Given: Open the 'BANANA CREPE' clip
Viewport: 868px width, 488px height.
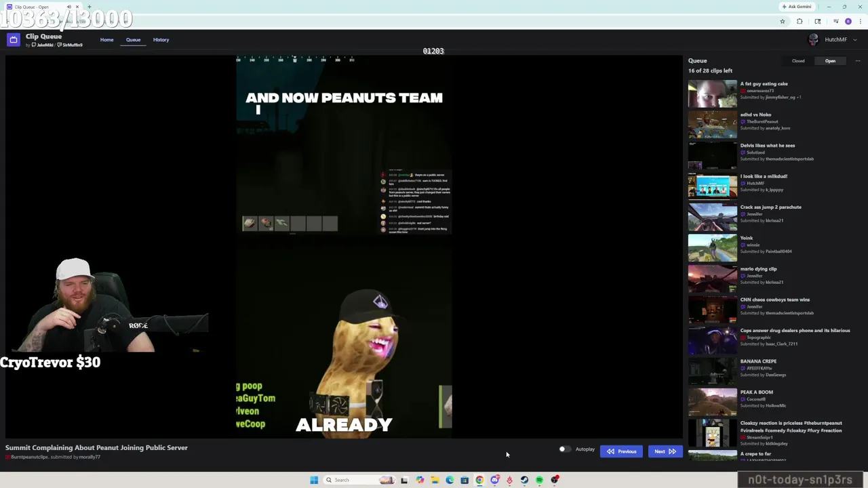Looking at the screenshot, I should [758, 361].
